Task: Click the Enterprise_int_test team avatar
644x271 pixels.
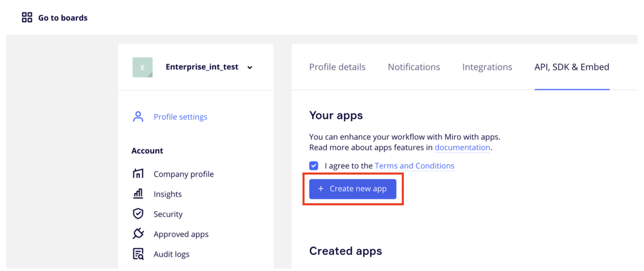Action: click(143, 67)
